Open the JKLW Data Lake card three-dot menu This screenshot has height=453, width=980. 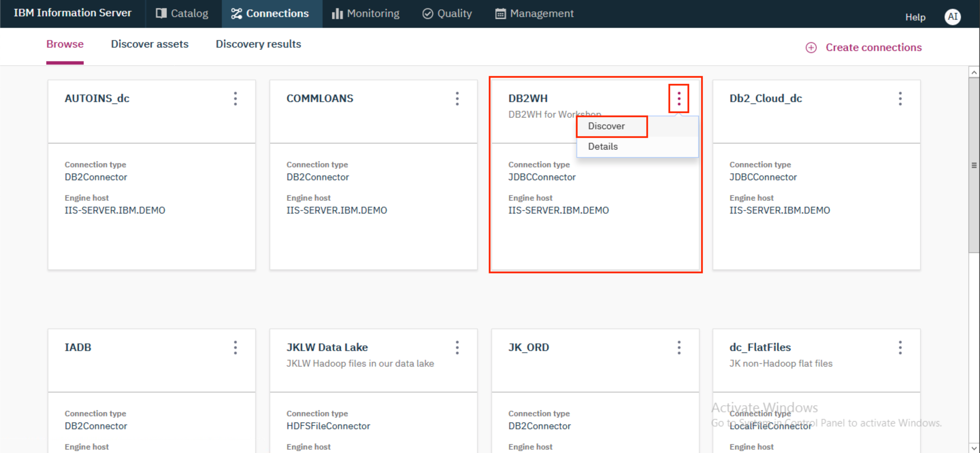457,348
